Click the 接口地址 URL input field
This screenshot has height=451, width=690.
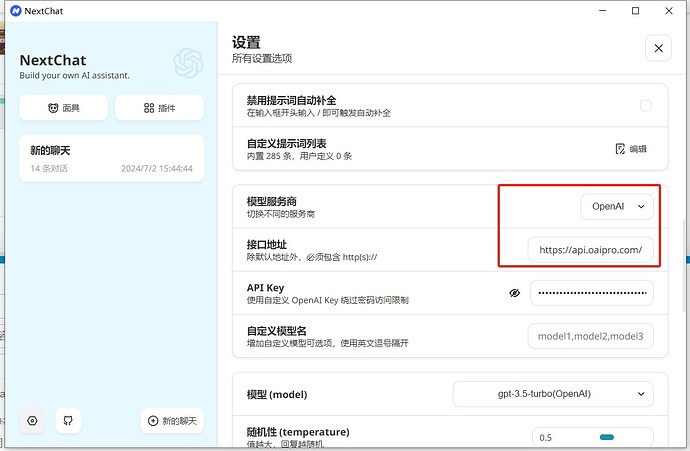(x=591, y=250)
